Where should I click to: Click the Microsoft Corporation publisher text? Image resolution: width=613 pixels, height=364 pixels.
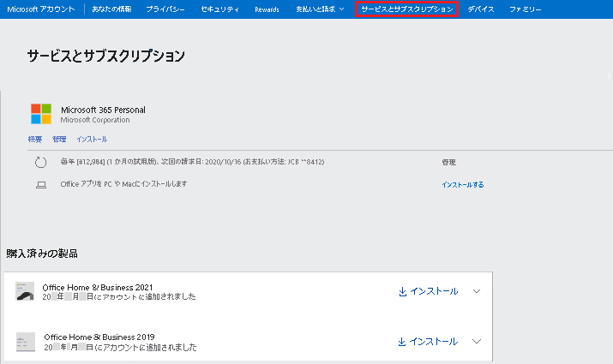95,120
